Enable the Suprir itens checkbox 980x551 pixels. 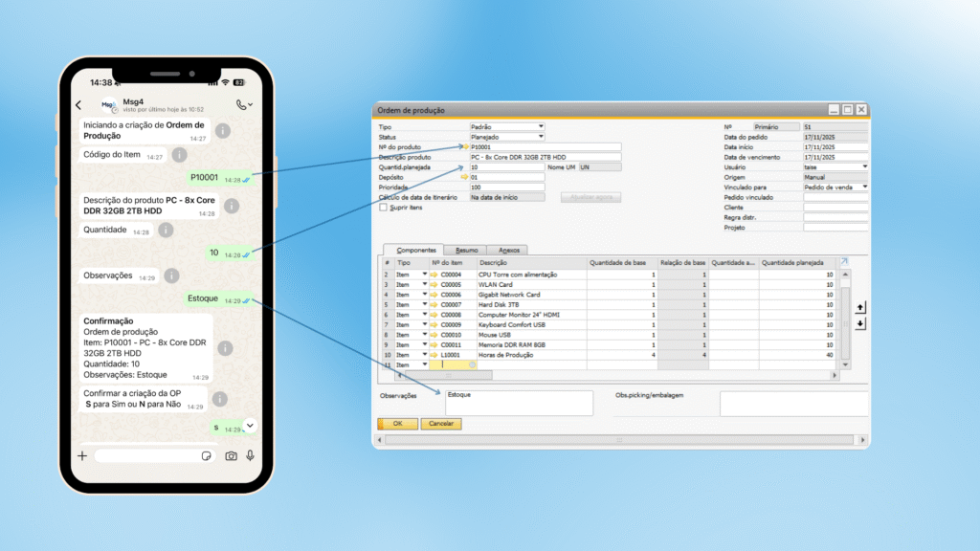click(x=384, y=207)
